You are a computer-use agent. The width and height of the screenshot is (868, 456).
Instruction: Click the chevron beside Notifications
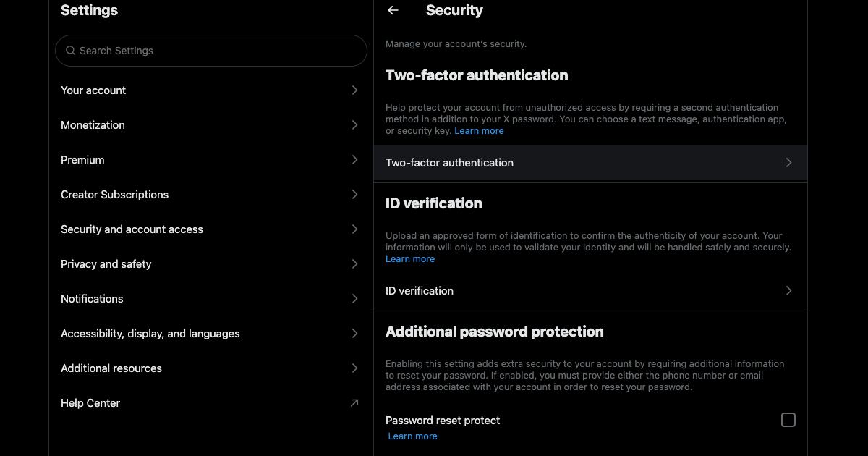click(354, 299)
